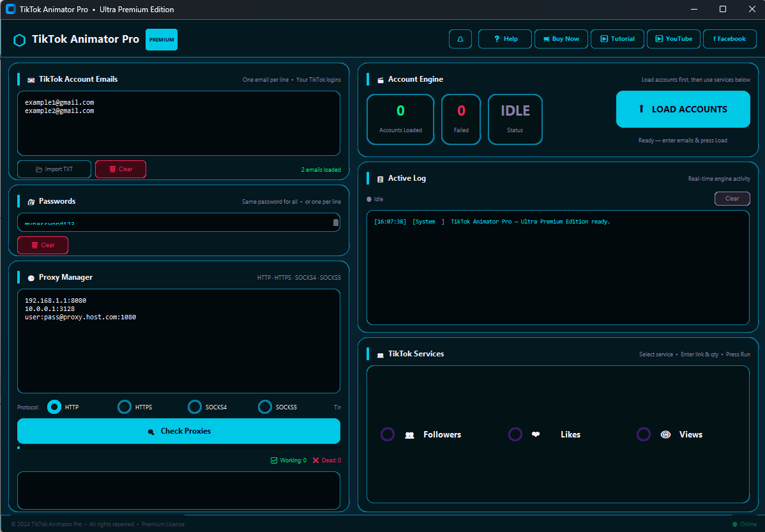Click the proxy check progress bar
The image size is (765, 532).
[x=179, y=448]
